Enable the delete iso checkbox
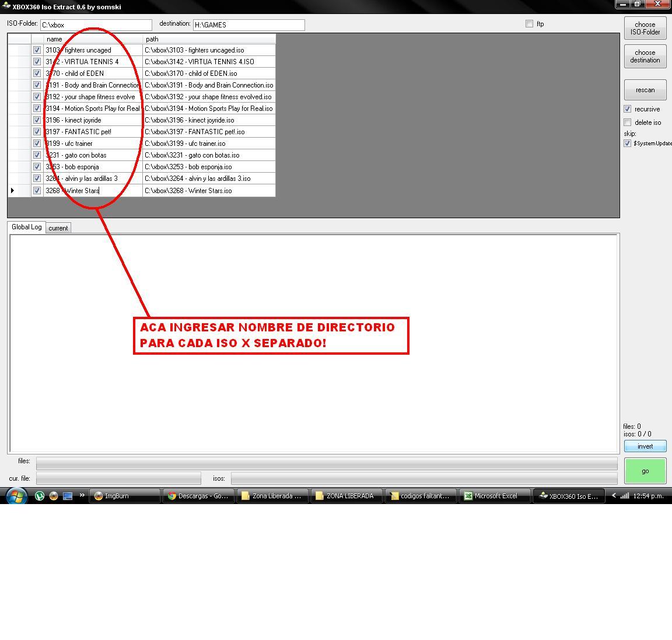Image resolution: width=672 pixels, height=640 pixels. pos(628,122)
